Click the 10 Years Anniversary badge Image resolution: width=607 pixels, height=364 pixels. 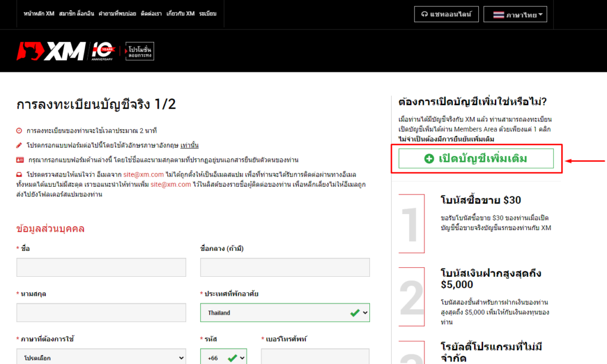click(x=103, y=50)
